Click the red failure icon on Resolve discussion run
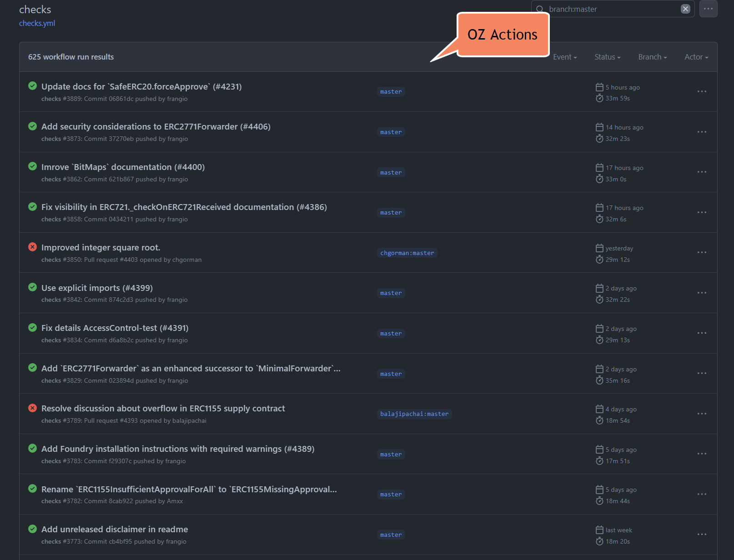Image resolution: width=734 pixels, height=560 pixels. [x=32, y=408]
